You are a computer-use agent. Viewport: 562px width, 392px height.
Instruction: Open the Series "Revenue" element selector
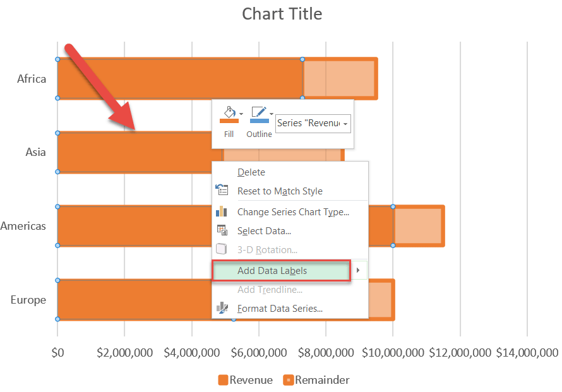[x=313, y=123]
